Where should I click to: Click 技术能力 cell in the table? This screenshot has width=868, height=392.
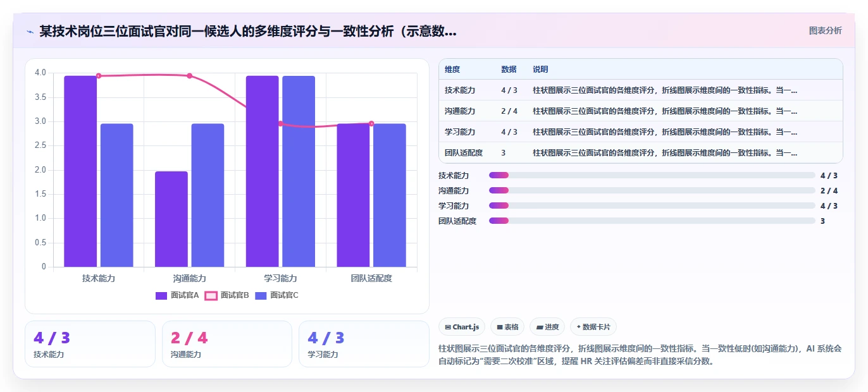pos(460,90)
